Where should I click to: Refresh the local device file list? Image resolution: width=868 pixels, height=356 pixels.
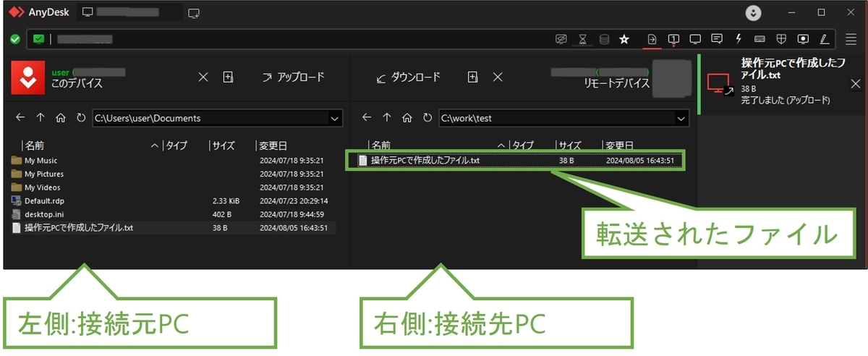[80, 117]
